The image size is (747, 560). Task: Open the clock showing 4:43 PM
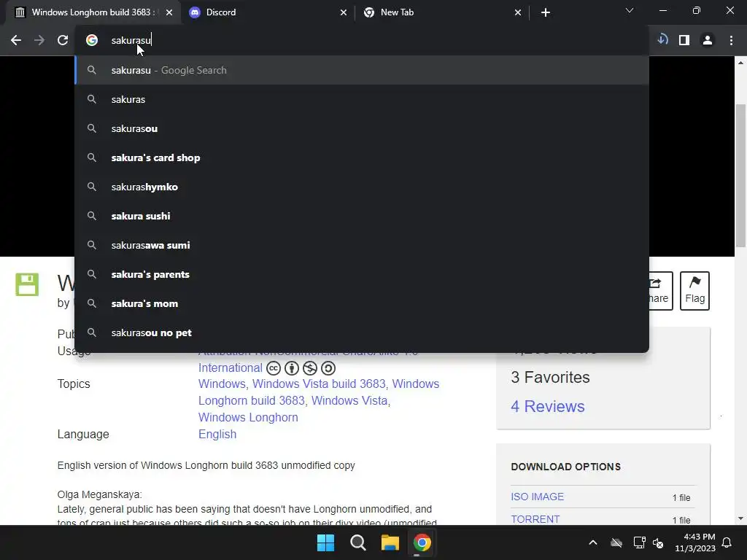[x=695, y=542]
